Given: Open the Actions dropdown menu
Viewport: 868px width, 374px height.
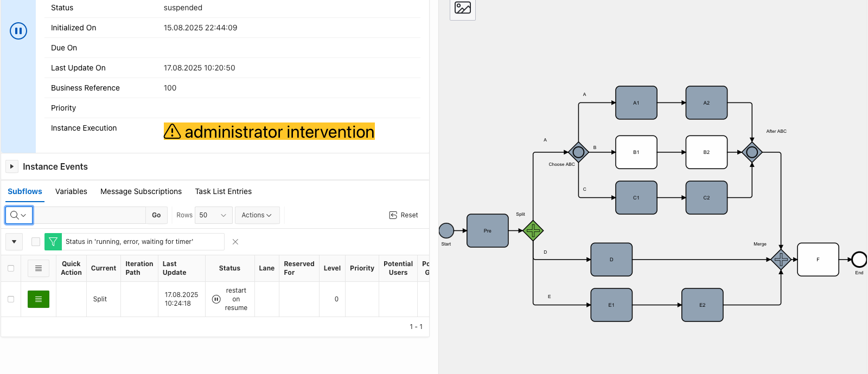Looking at the screenshot, I should pos(257,215).
